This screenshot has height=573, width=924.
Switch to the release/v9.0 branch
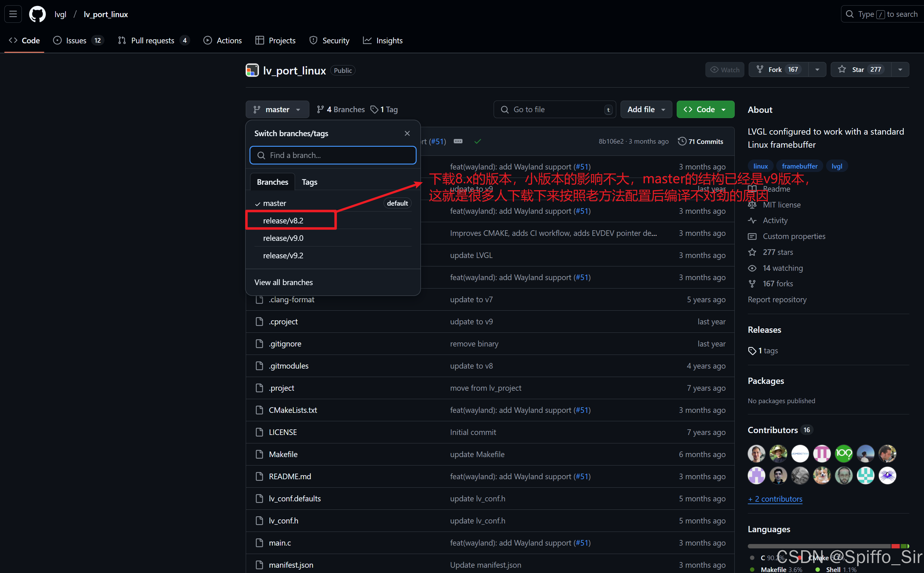pyautogui.click(x=333, y=238)
